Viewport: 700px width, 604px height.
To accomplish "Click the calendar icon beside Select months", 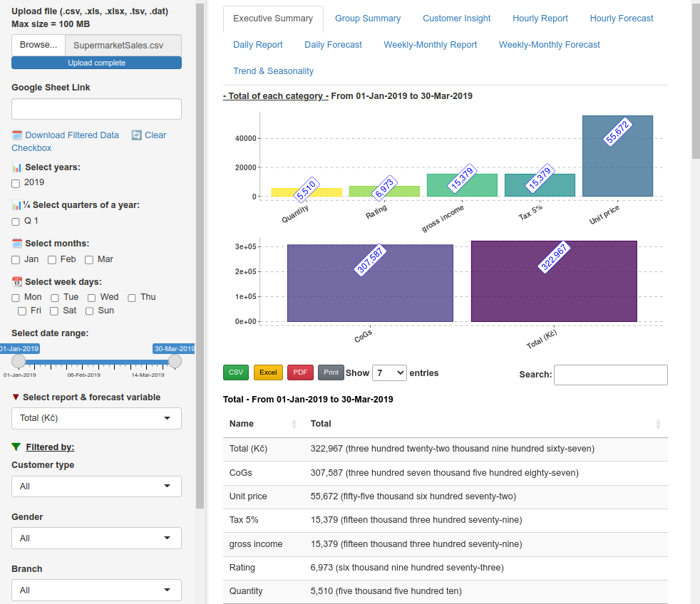I will 17,244.
